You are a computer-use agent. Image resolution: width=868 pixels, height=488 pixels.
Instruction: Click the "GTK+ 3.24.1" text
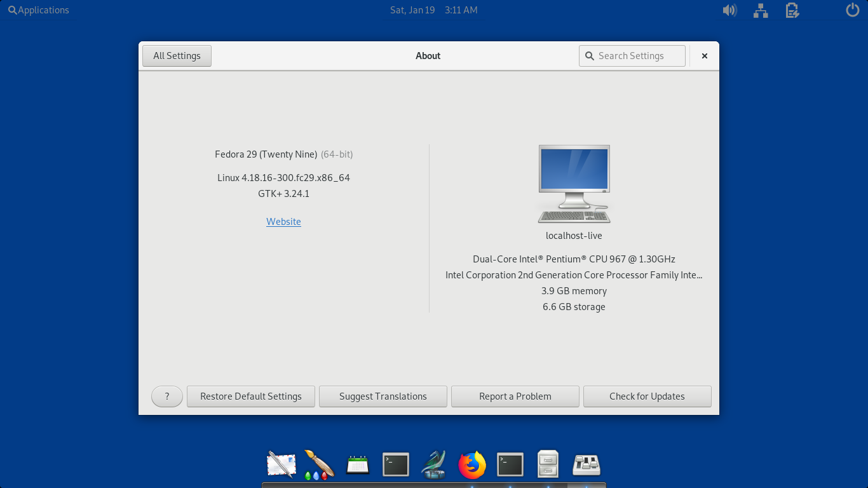(x=283, y=194)
